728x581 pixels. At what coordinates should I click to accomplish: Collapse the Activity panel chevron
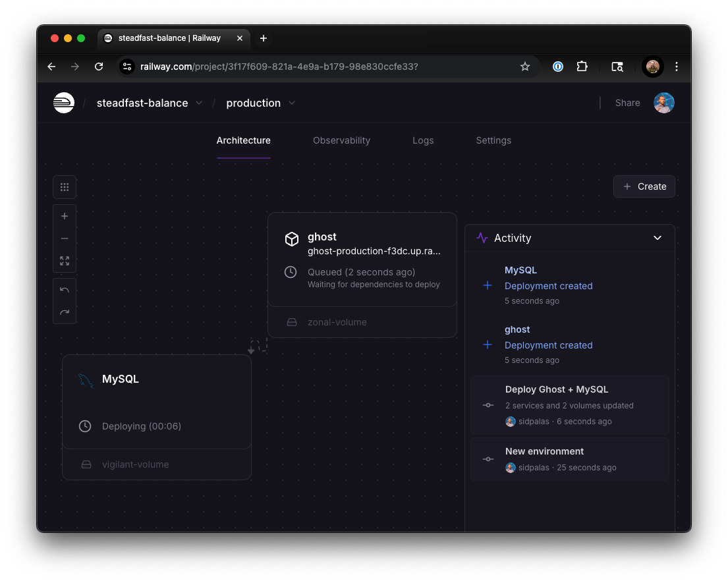pyautogui.click(x=658, y=238)
